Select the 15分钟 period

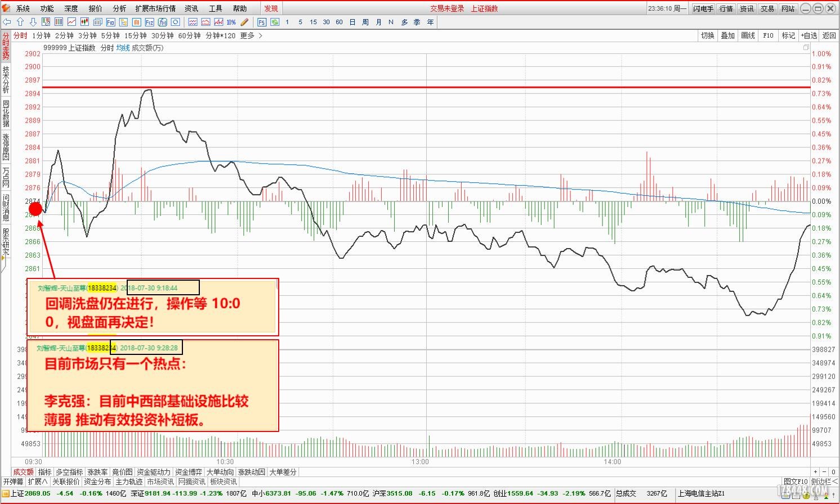click(136, 35)
